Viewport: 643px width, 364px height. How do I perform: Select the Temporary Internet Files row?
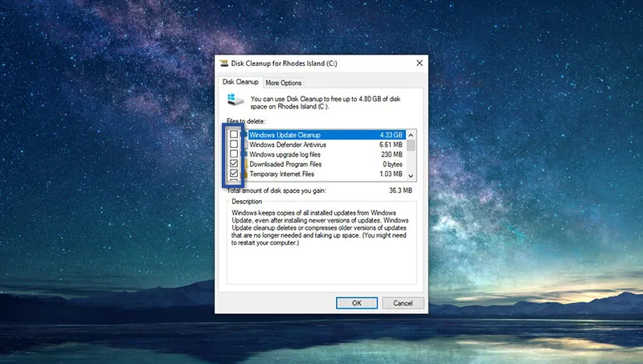pyautogui.click(x=317, y=174)
